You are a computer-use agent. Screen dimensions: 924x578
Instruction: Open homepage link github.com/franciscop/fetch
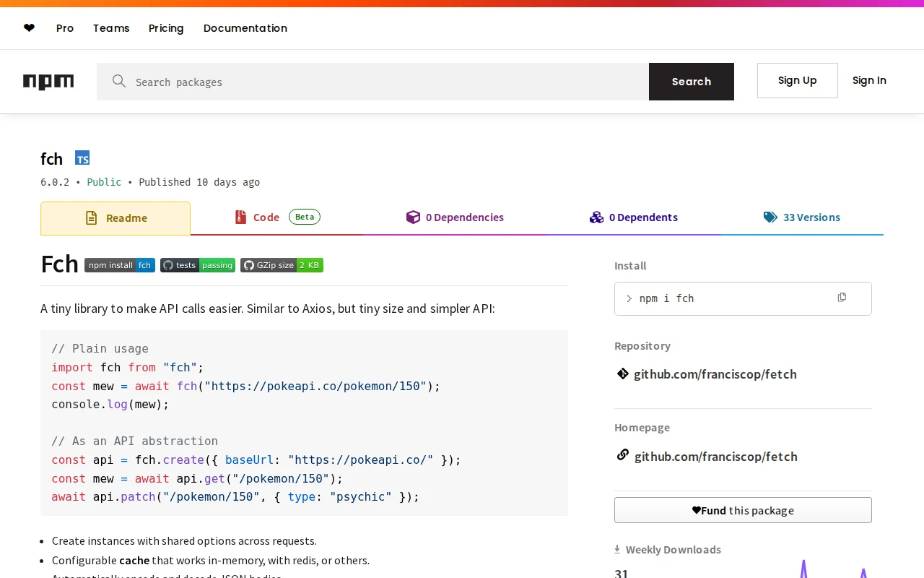click(x=716, y=457)
